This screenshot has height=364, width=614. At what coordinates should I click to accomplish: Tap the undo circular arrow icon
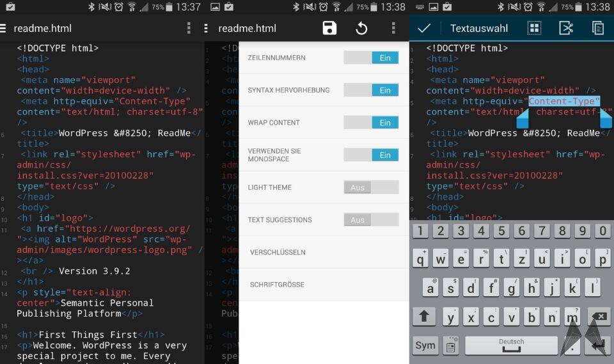tap(361, 28)
